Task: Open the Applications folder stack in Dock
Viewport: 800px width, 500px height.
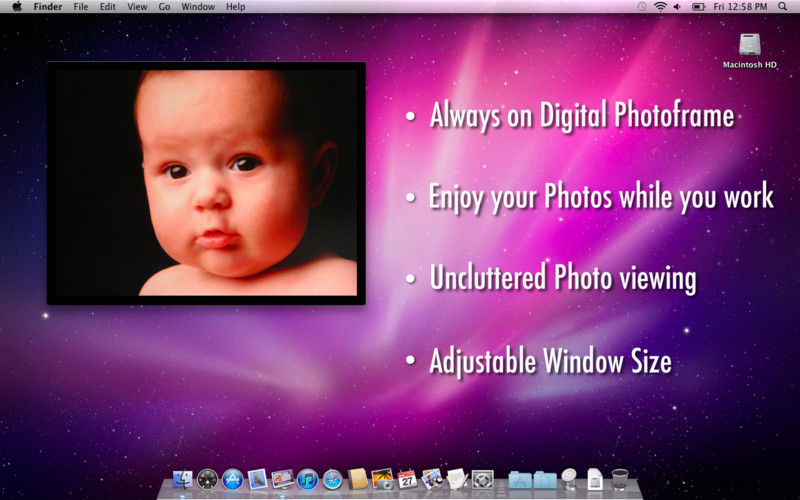Action: tap(520, 480)
